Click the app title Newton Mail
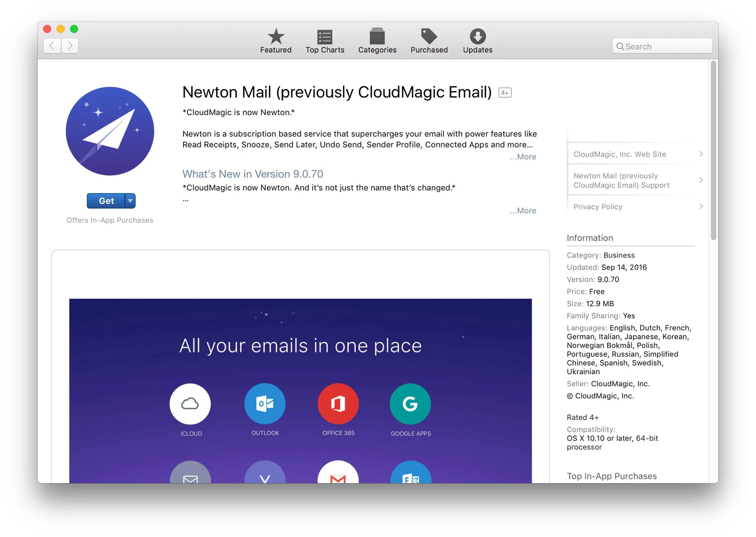 point(337,92)
